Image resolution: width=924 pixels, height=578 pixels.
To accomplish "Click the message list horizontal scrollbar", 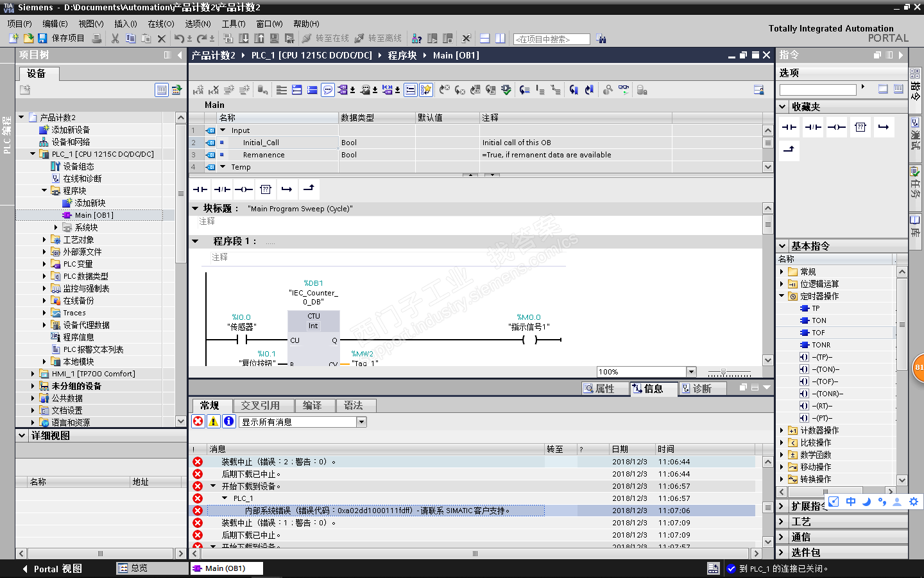I will click(475, 553).
